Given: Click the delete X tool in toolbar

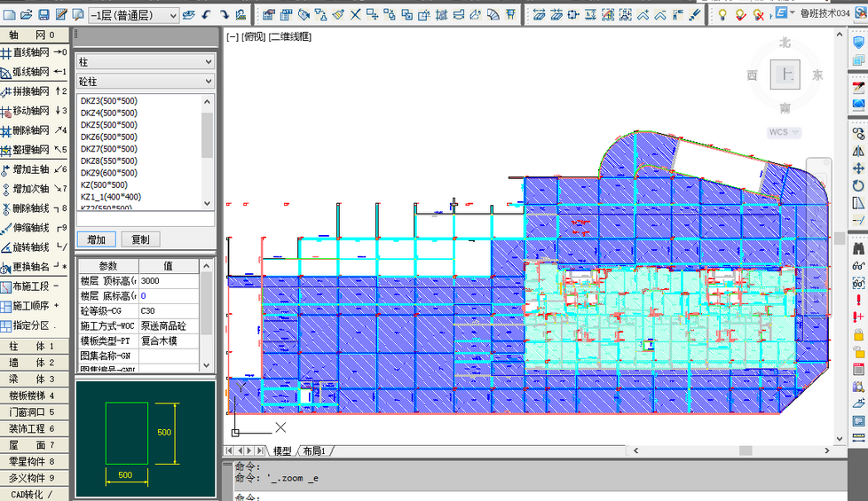Looking at the screenshot, I should (x=355, y=15).
